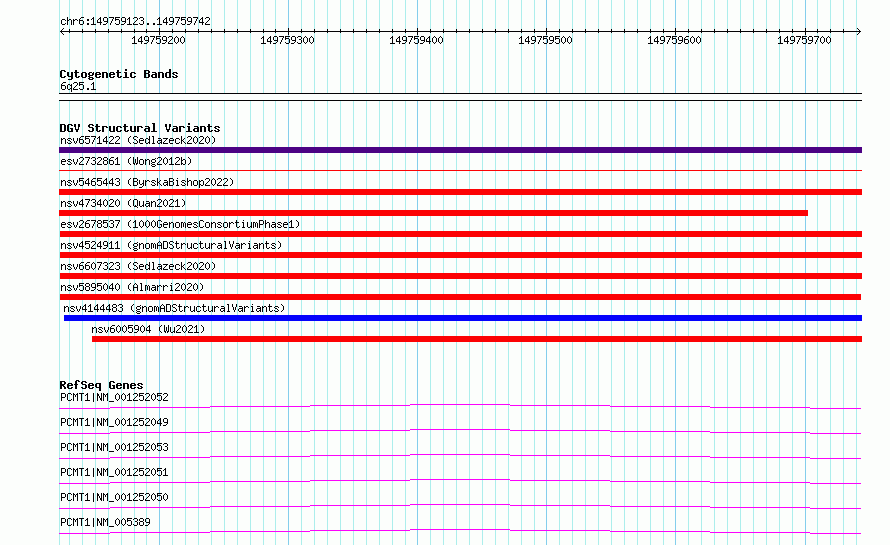Select the esv2678537 (1000GenomesConsortiumPhase1) label
This screenshot has height=545, width=890.
click(180, 224)
